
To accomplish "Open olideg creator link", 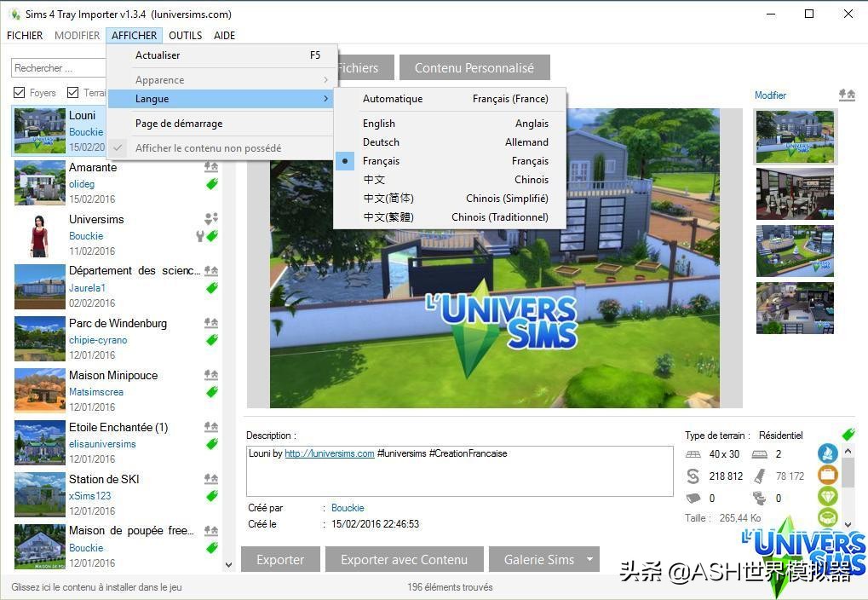I will 82,184.
